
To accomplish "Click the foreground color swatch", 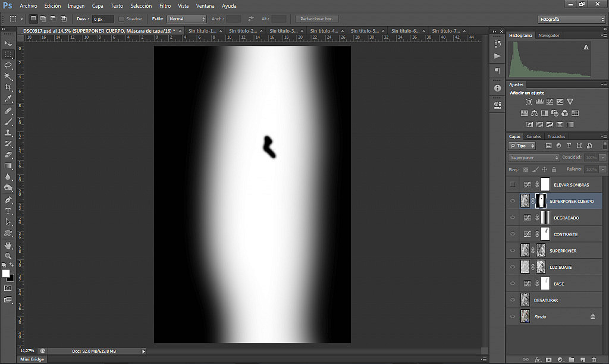I will [x=6, y=274].
